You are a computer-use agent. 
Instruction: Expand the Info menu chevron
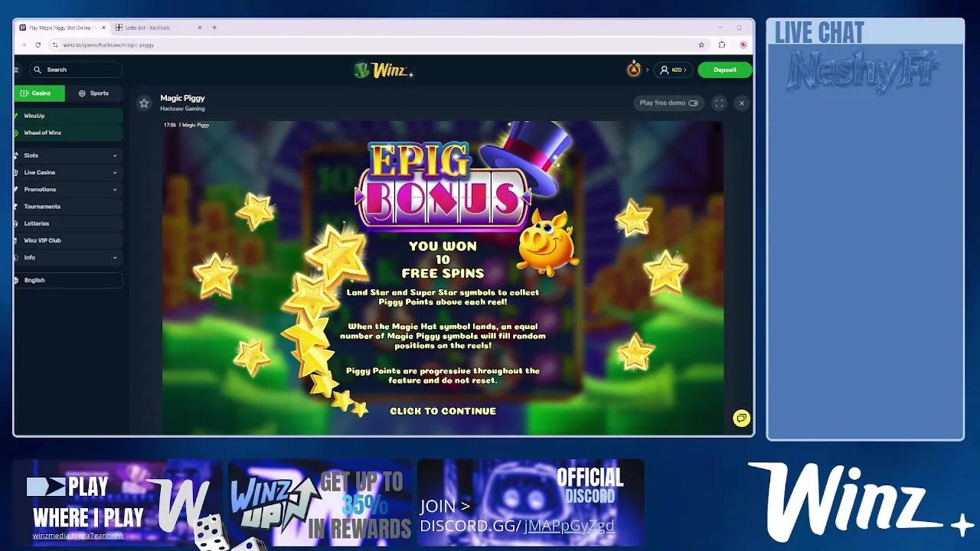click(x=115, y=258)
